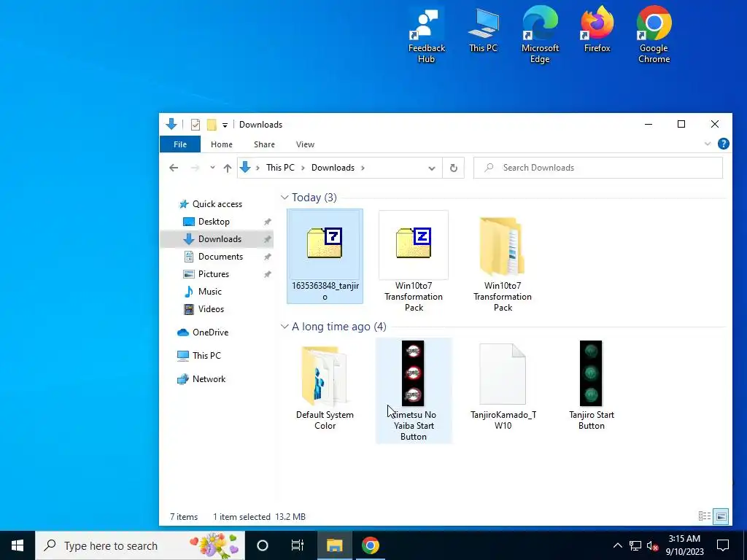
Task: Select the Default System Color folder
Action: [325, 386]
